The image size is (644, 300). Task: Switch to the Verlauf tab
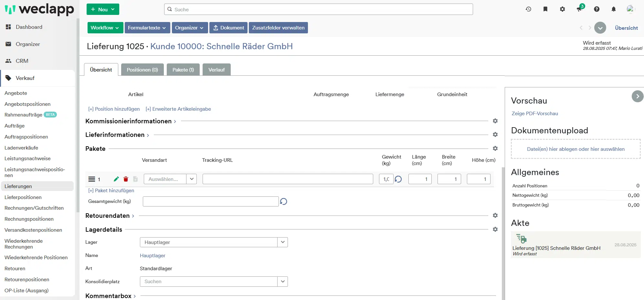(x=216, y=70)
